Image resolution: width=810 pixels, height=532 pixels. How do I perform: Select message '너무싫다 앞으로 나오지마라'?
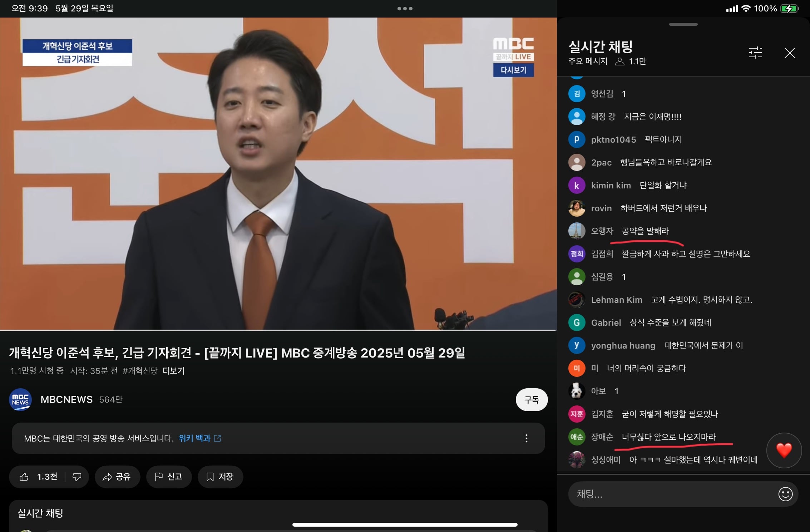[669, 437]
